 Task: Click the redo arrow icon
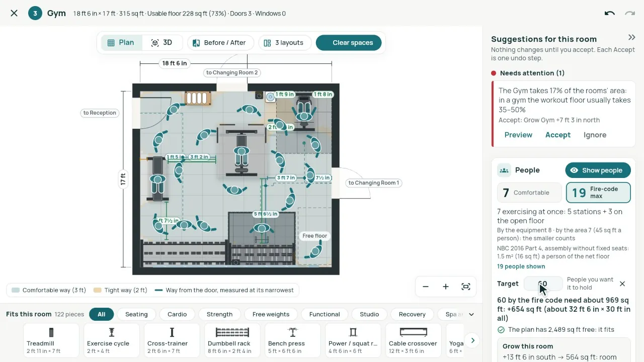(x=630, y=13)
